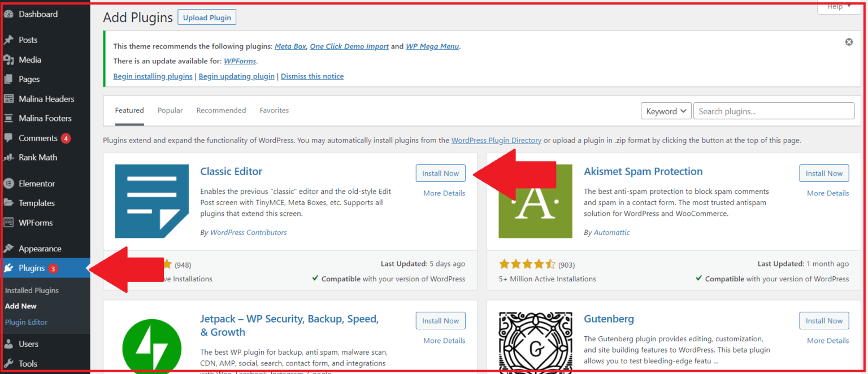Expand the Help dropdown
This screenshot has width=868, height=374.
839,7
